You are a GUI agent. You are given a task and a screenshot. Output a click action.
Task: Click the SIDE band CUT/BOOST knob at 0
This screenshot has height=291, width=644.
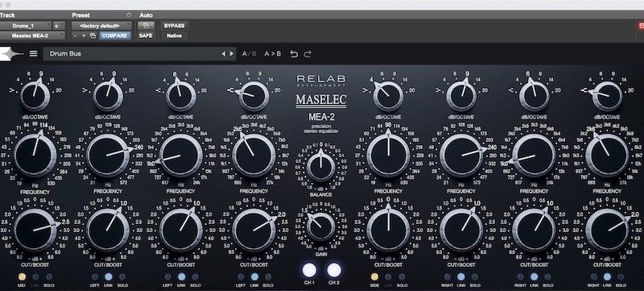[388, 230]
